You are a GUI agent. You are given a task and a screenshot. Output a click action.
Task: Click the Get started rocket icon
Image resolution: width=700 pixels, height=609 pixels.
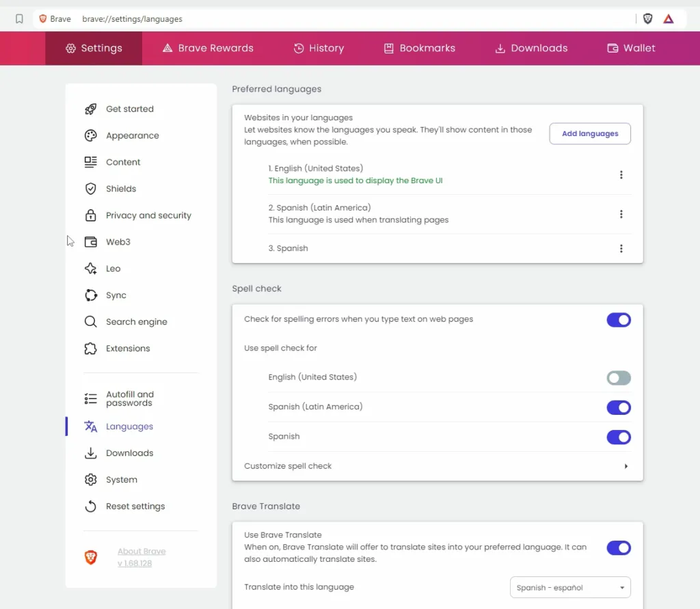point(91,109)
